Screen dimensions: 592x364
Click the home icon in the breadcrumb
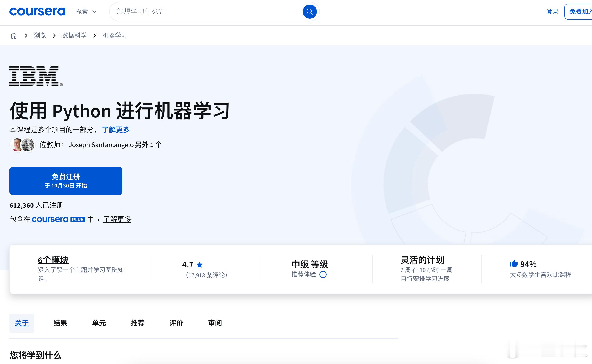[14, 36]
